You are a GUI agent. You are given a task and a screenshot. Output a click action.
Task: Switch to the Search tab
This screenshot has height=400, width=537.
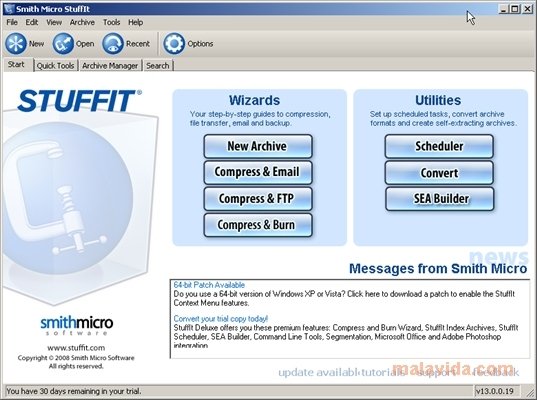coord(158,65)
